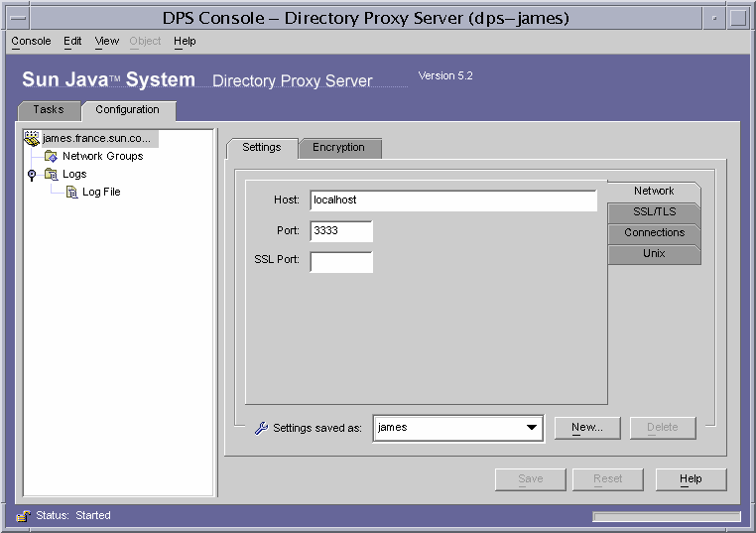The height and width of the screenshot is (533, 756).
Task: Open the window menu button in title bar
Action: click(19, 18)
